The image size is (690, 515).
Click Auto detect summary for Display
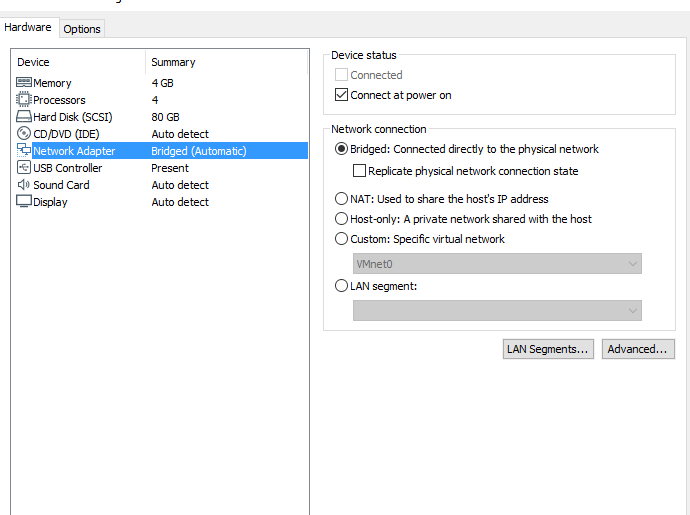tap(180, 202)
